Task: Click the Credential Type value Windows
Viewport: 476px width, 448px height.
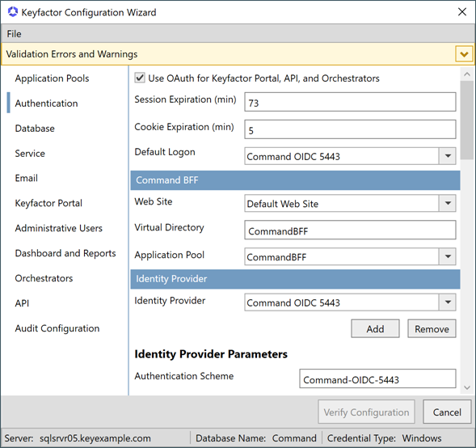Action: pyautogui.click(x=422, y=438)
